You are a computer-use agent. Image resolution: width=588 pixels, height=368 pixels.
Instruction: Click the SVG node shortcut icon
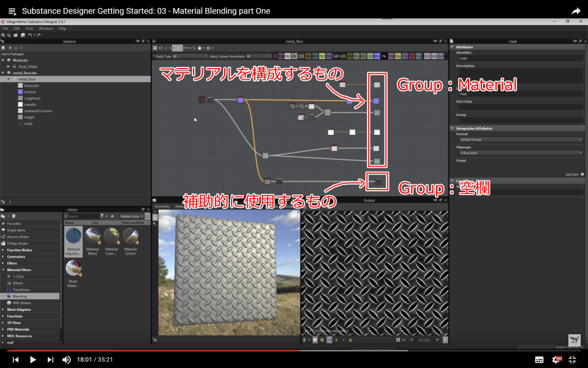click(391, 56)
